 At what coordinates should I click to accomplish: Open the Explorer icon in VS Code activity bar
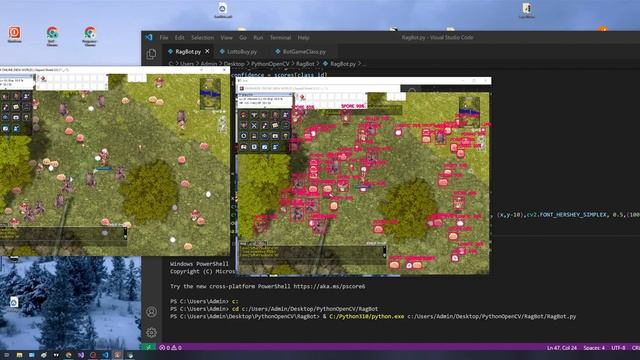tap(151, 54)
